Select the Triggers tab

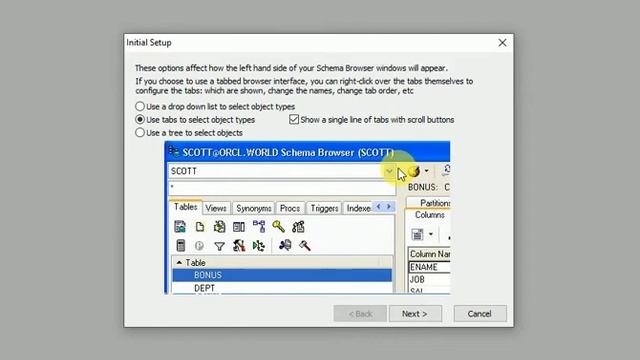(x=324, y=208)
